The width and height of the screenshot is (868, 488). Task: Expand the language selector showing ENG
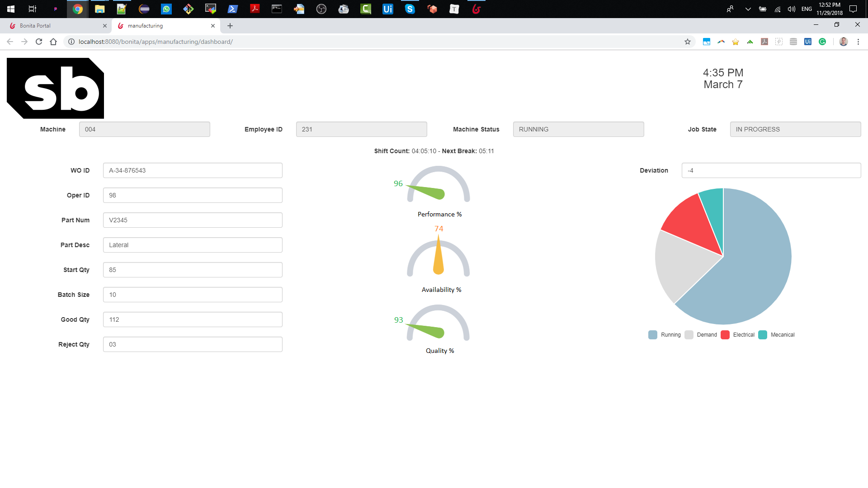tap(806, 9)
